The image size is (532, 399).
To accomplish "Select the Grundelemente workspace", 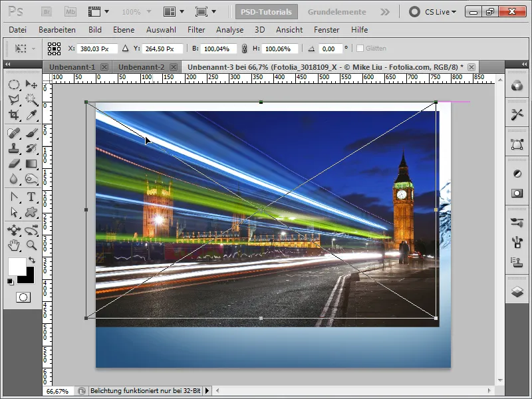I will pyautogui.click(x=337, y=12).
